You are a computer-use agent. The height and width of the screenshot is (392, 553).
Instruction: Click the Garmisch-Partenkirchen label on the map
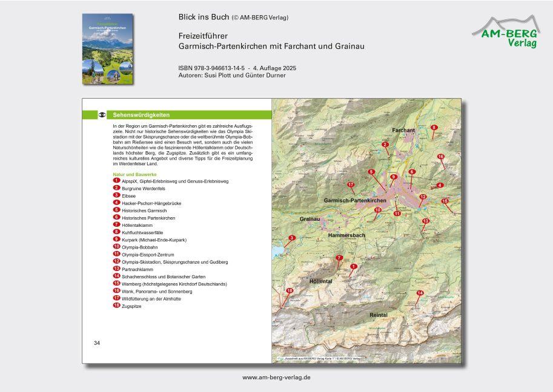(x=355, y=200)
